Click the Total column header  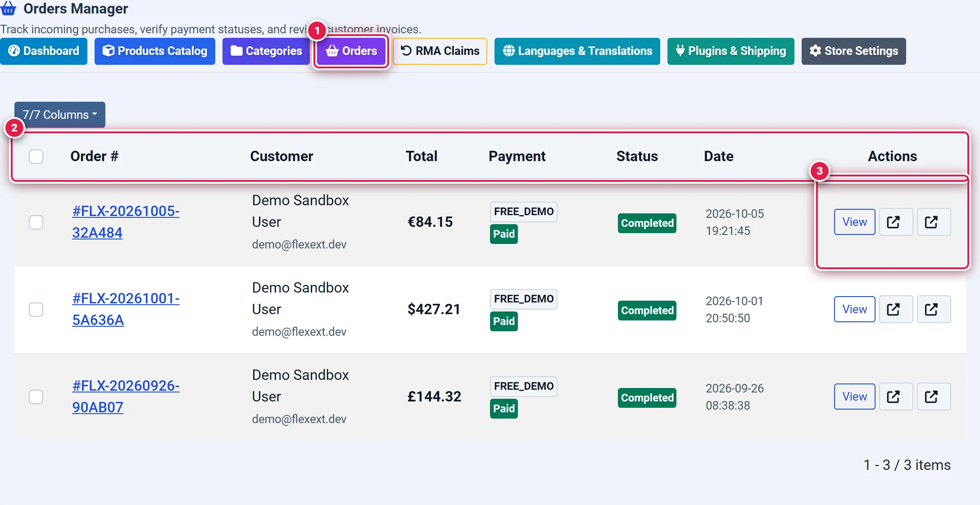pos(421,156)
